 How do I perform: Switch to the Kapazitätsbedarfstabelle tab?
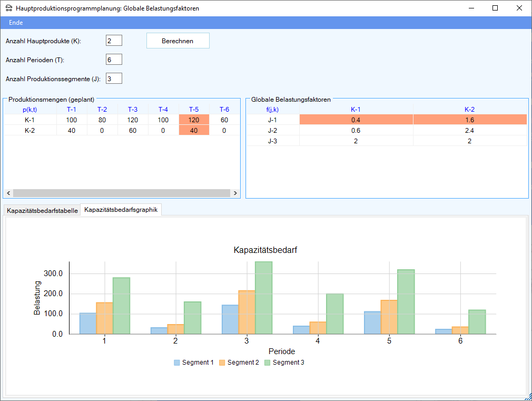click(42, 210)
